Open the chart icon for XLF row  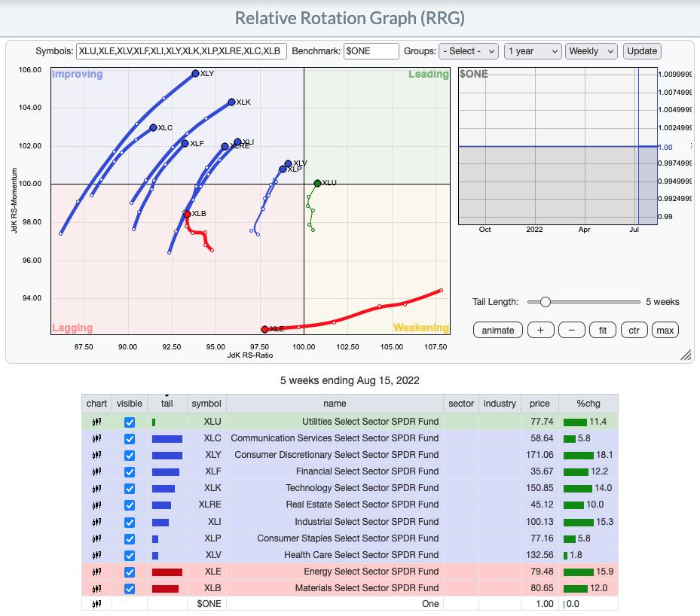pos(96,471)
